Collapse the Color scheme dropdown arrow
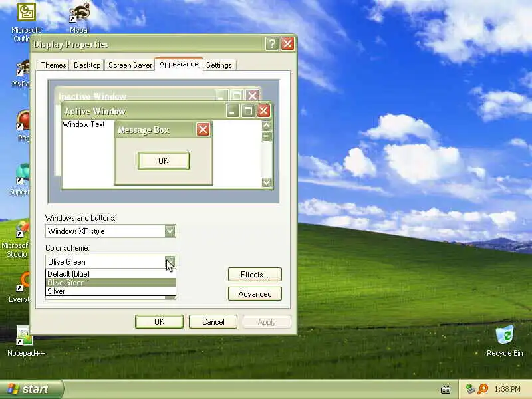532x399 pixels. coord(170,262)
